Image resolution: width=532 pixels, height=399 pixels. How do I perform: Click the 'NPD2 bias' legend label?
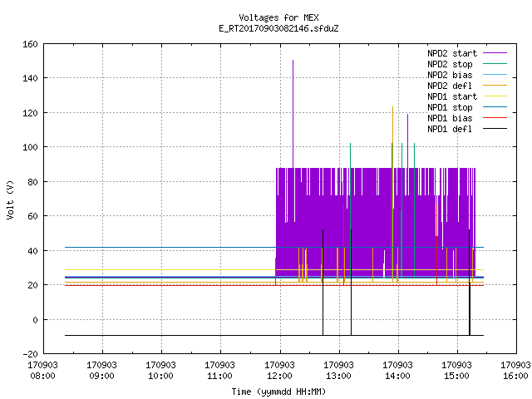450,75
